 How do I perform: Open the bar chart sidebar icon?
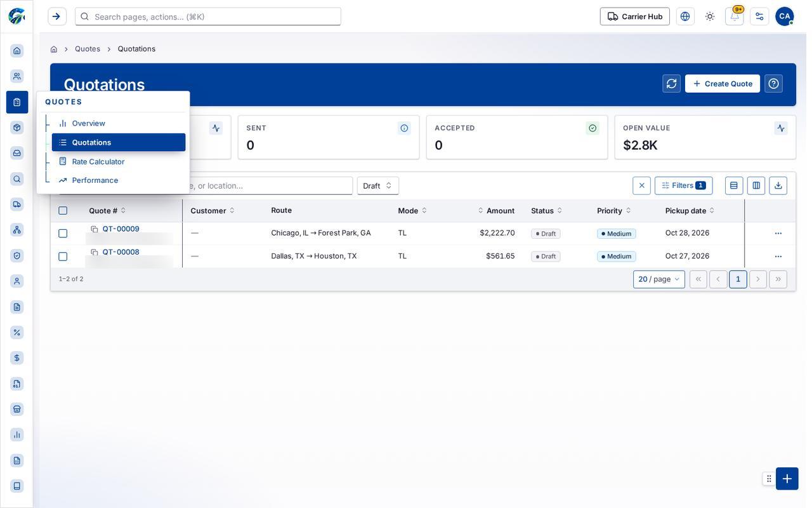point(17,435)
